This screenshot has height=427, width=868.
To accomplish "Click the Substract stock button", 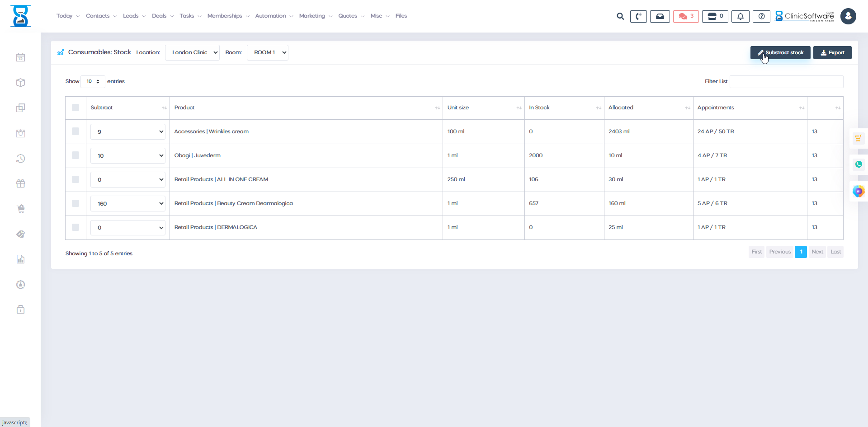I will (780, 52).
